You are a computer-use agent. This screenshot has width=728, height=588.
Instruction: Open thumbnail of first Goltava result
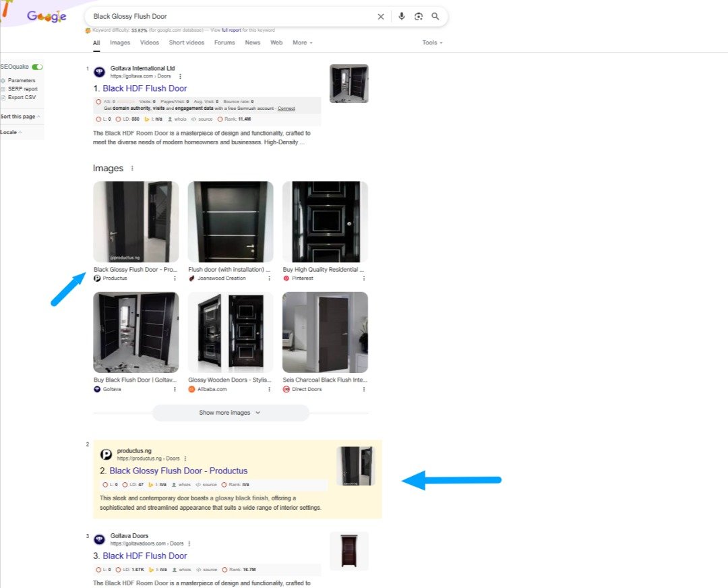348,84
